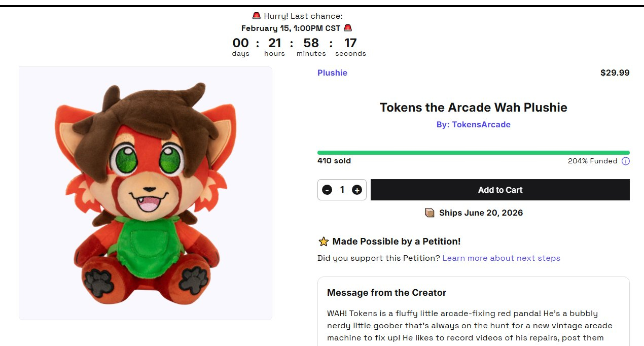Click the info icon beside 204% Funded
Screen dimensions: 644x346
(626, 161)
